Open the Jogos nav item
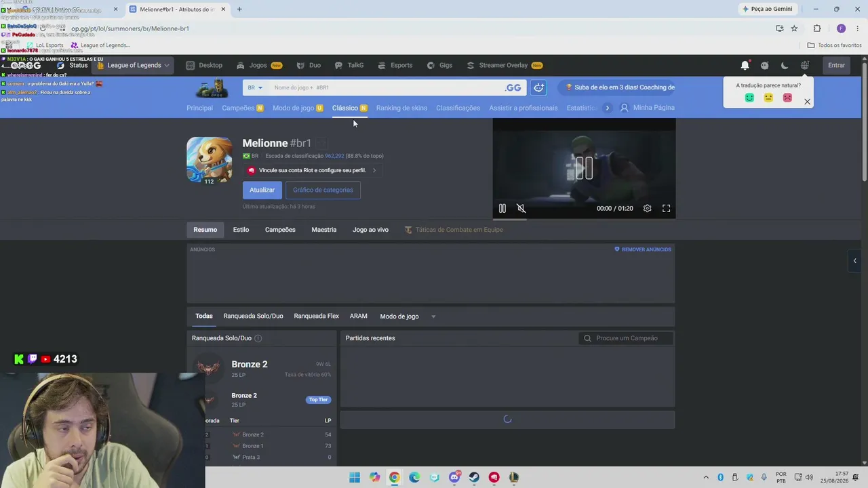The width and height of the screenshot is (868, 488). pyautogui.click(x=259, y=65)
